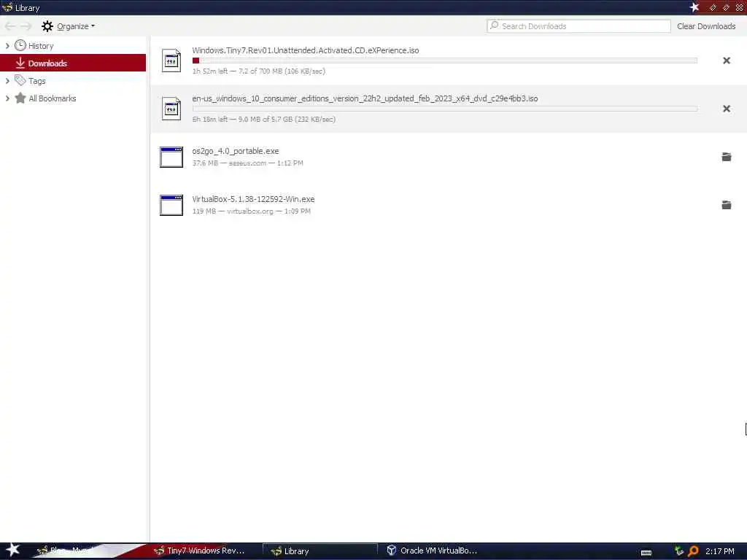
Task: Select the en-us_windows_10 iso file name
Action: [365, 98]
